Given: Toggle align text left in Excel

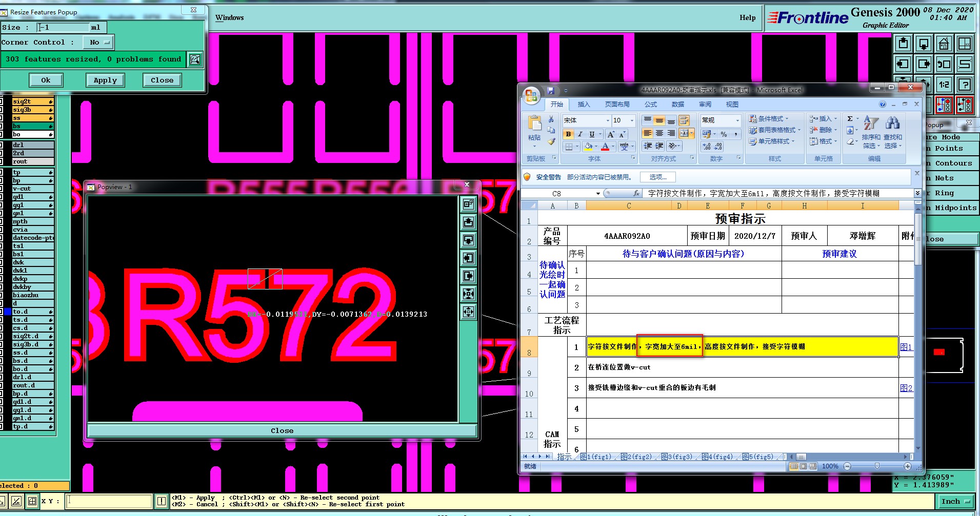Looking at the screenshot, I should pos(647,133).
